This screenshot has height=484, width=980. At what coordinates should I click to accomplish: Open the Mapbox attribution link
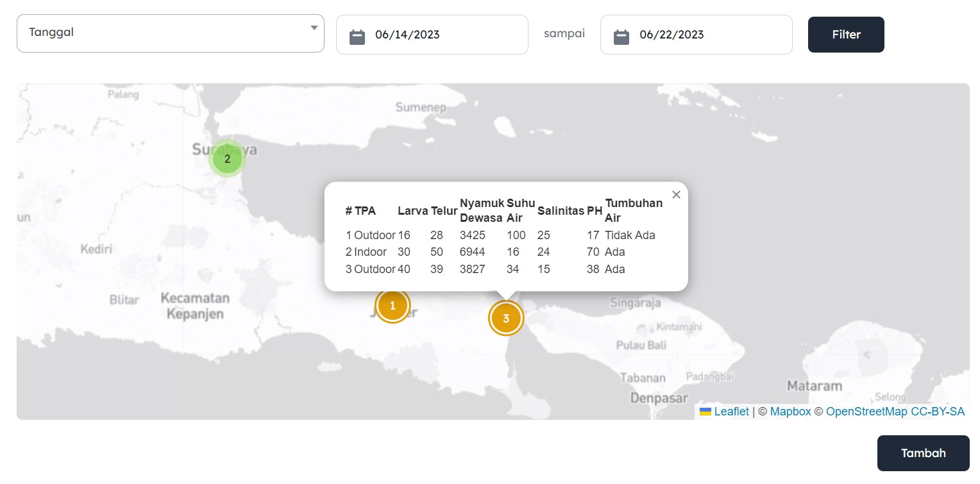(x=790, y=412)
